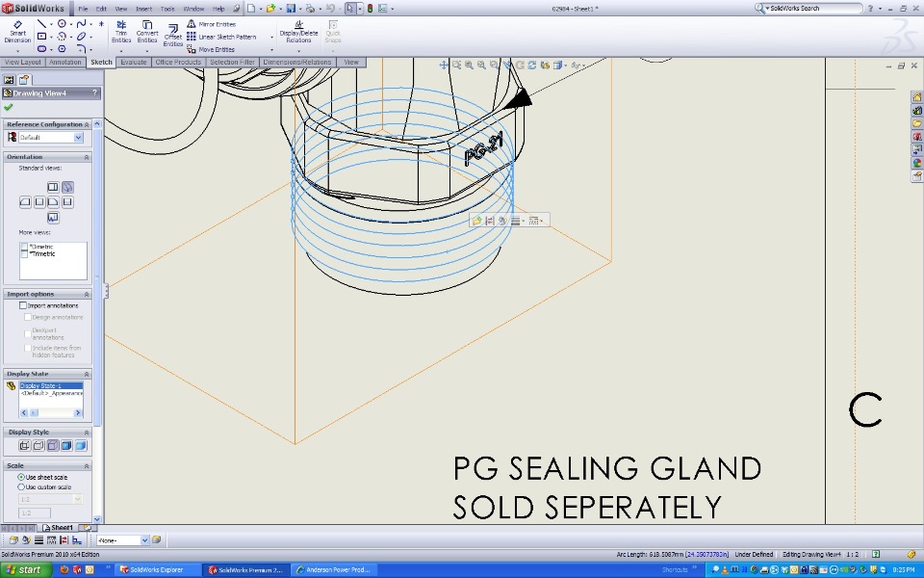The width and height of the screenshot is (924, 578).
Task: Collapse the Display Style section
Action: tap(87, 433)
